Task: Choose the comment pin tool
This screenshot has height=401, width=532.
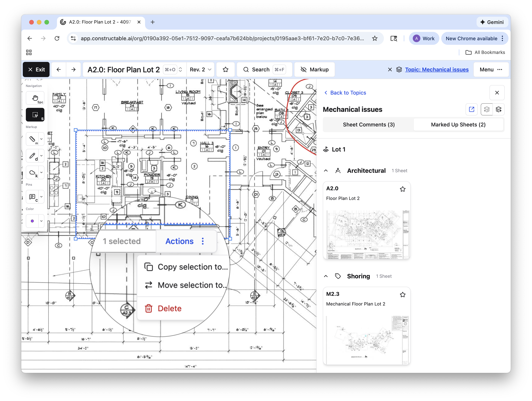Action: coord(32,197)
